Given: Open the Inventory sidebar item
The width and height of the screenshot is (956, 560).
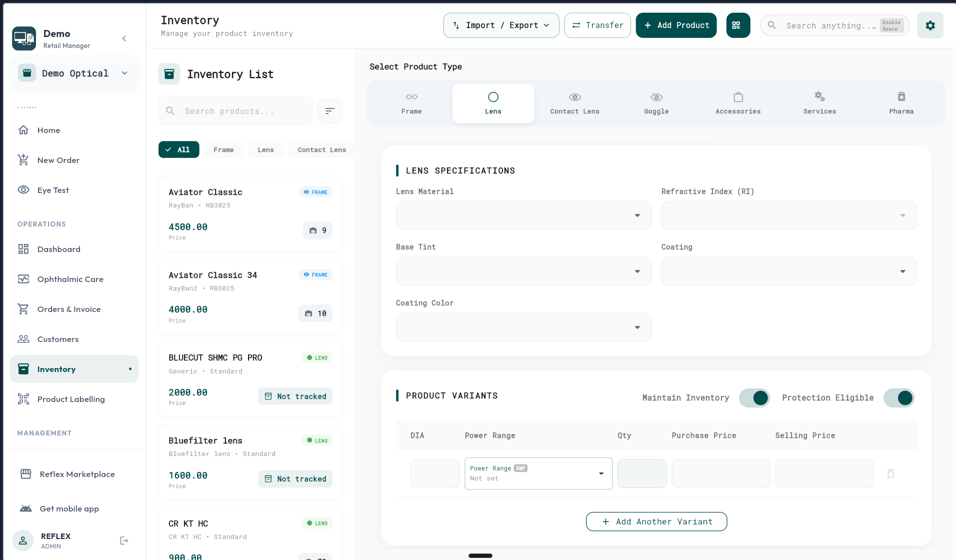Looking at the screenshot, I should [74, 369].
